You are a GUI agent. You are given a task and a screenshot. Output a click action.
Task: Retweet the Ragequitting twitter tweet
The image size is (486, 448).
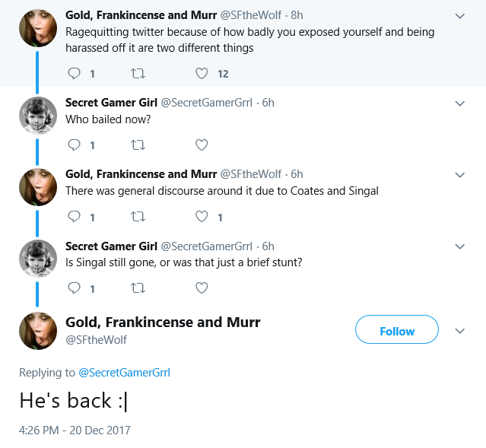pyautogui.click(x=138, y=74)
